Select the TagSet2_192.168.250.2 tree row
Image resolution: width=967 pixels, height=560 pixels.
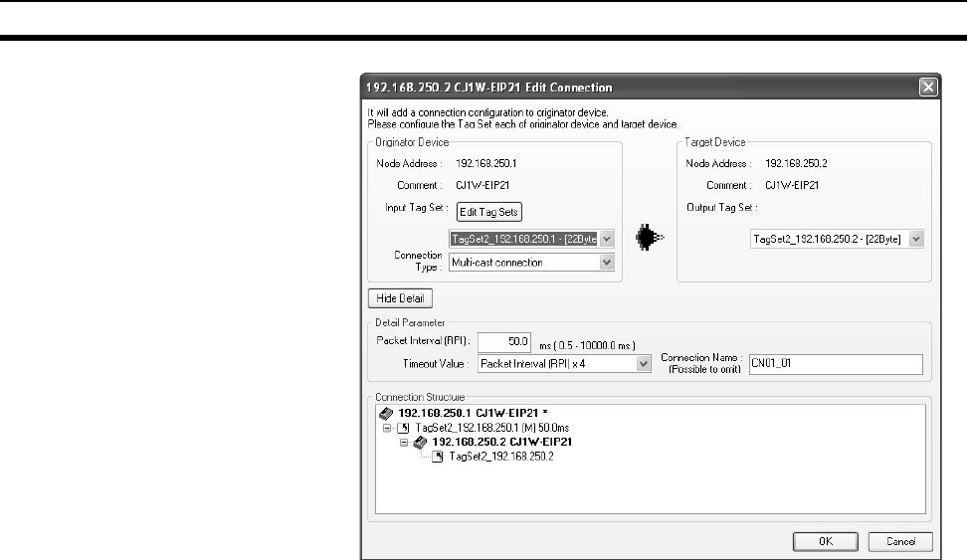(501, 457)
